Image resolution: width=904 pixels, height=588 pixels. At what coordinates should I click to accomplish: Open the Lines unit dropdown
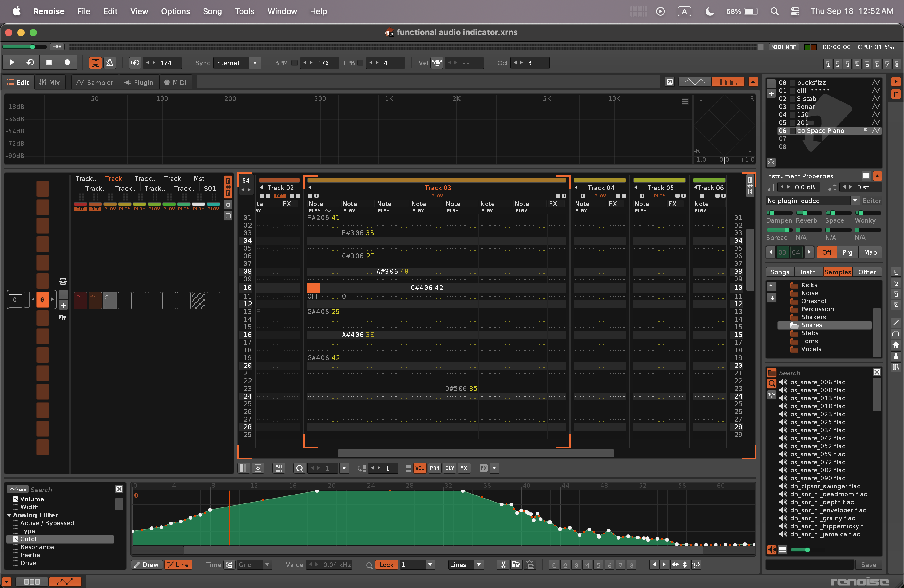tap(465, 565)
